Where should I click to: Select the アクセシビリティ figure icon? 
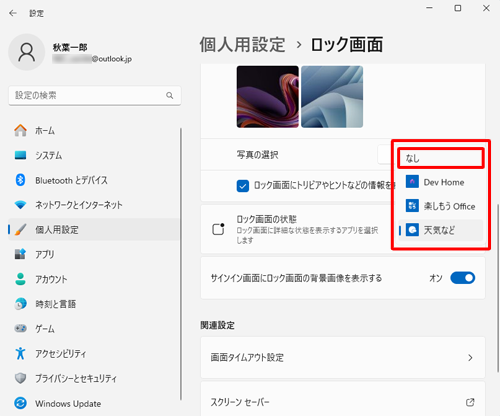pyautogui.click(x=20, y=353)
